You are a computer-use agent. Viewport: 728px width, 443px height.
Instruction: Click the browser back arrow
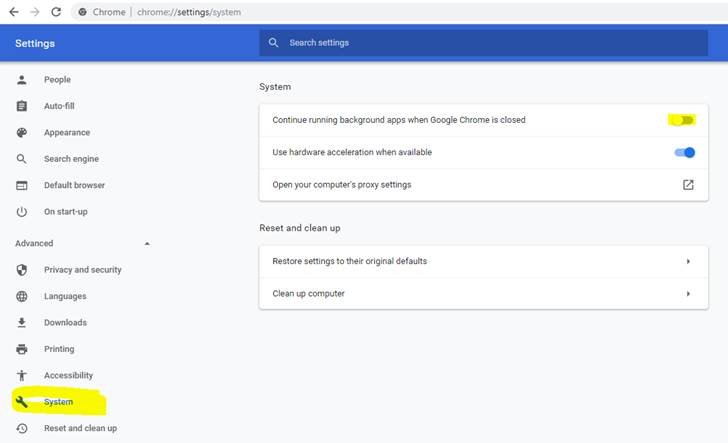pos(14,12)
